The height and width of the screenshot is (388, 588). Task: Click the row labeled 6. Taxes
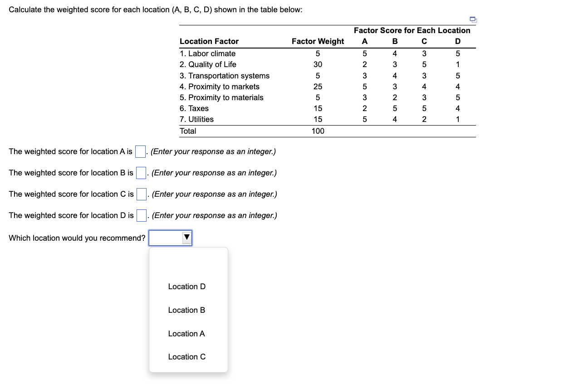point(194,108)
